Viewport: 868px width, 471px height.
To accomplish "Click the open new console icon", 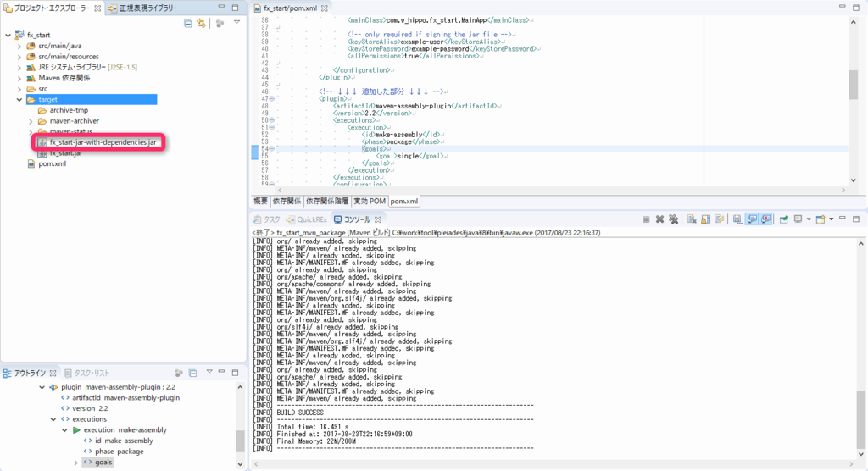I will [821, 219].
